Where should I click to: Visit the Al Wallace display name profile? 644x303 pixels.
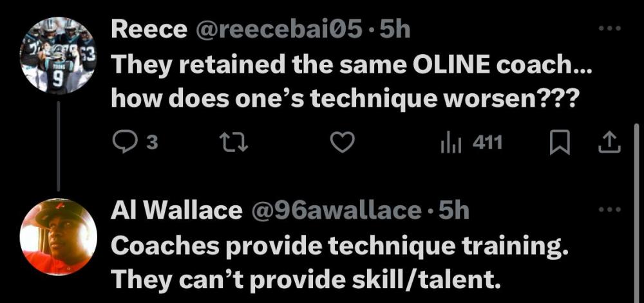176,210
